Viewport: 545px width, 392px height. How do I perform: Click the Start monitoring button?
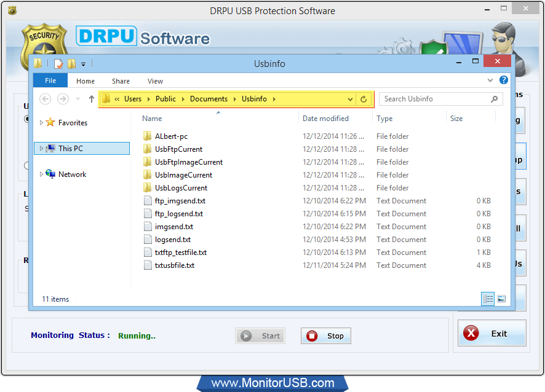[x=260, y=335]
